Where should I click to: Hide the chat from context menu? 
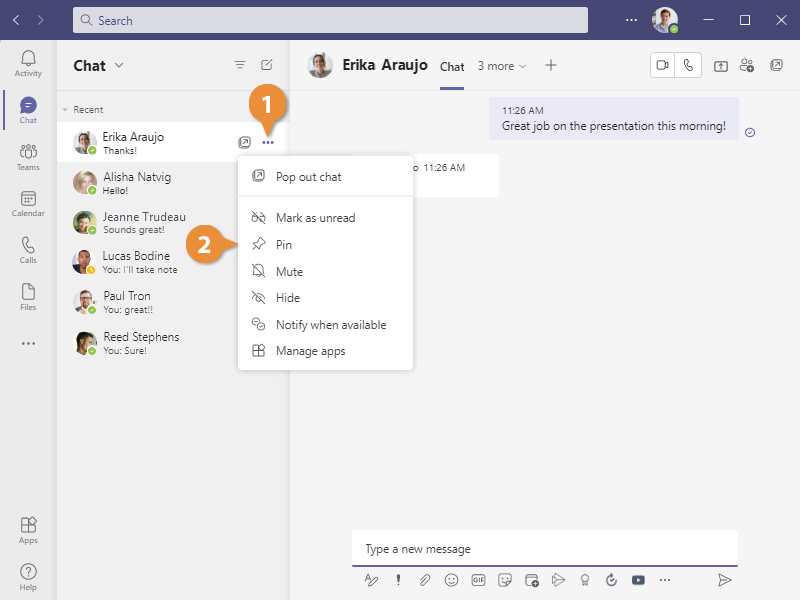click(326, 298)
